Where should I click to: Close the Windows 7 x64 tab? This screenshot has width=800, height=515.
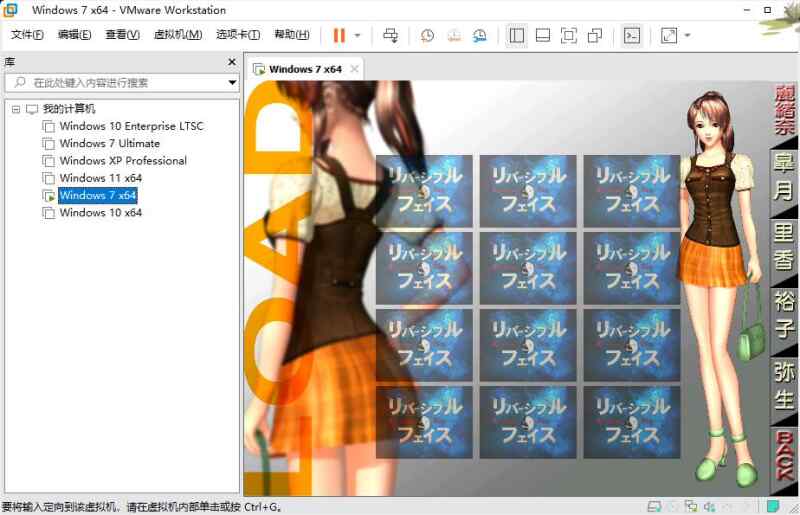355,69
